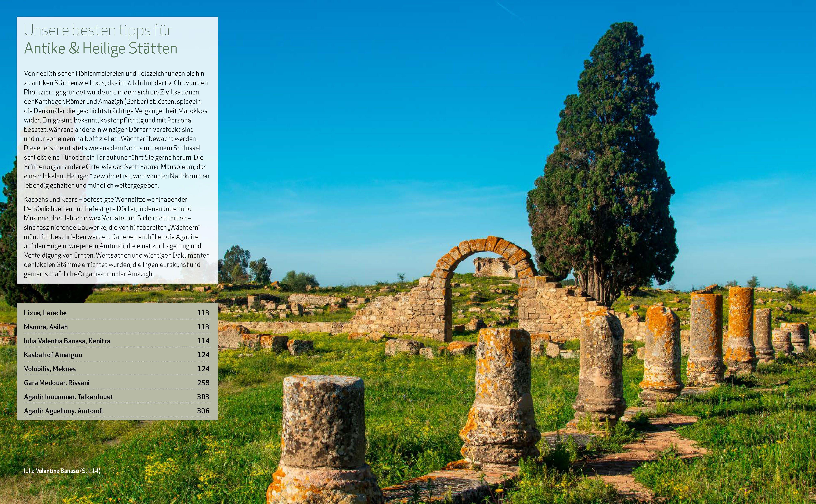Click page number 113 beside Lixus

click(203, 313)
